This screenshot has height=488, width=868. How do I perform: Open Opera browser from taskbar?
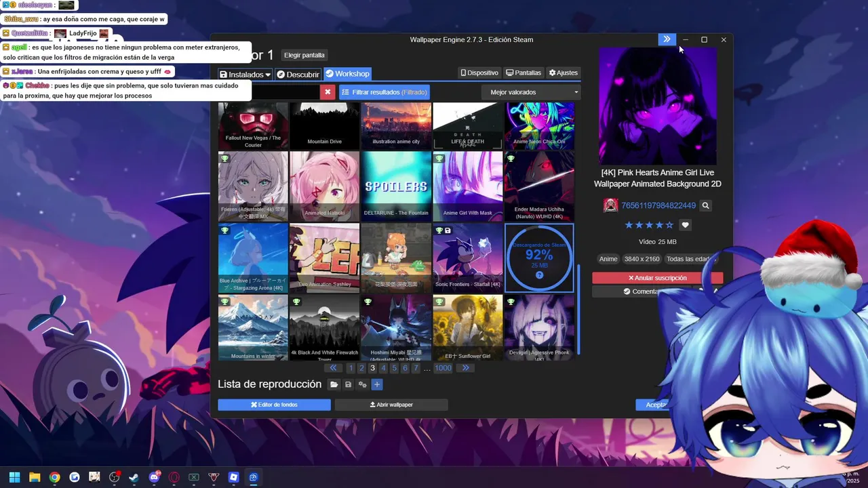[174, 477]
